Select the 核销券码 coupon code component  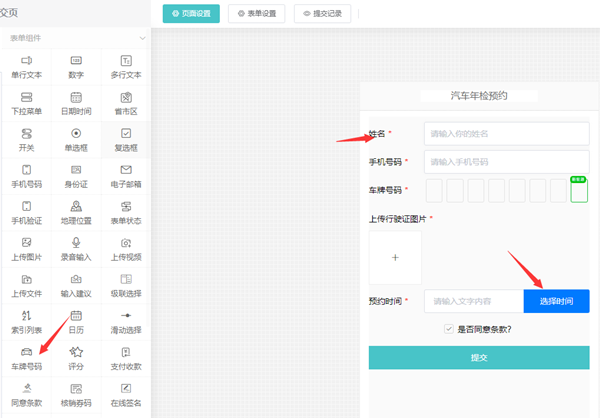tap(76, 395)
